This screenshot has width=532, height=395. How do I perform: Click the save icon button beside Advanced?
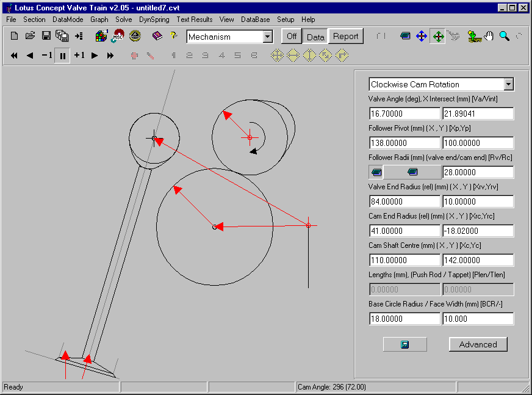pyautogui.click(x=404, y=344)
